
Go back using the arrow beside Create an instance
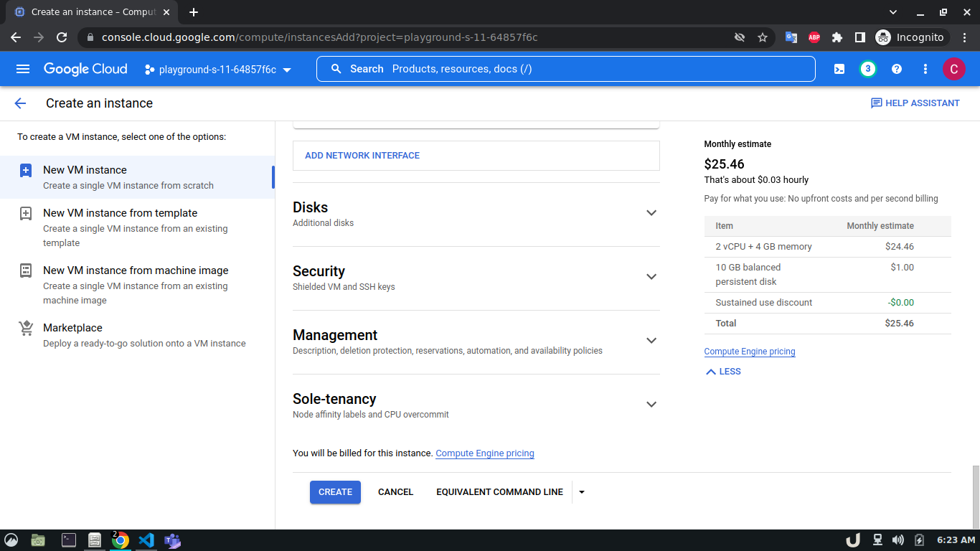[20, 103]
